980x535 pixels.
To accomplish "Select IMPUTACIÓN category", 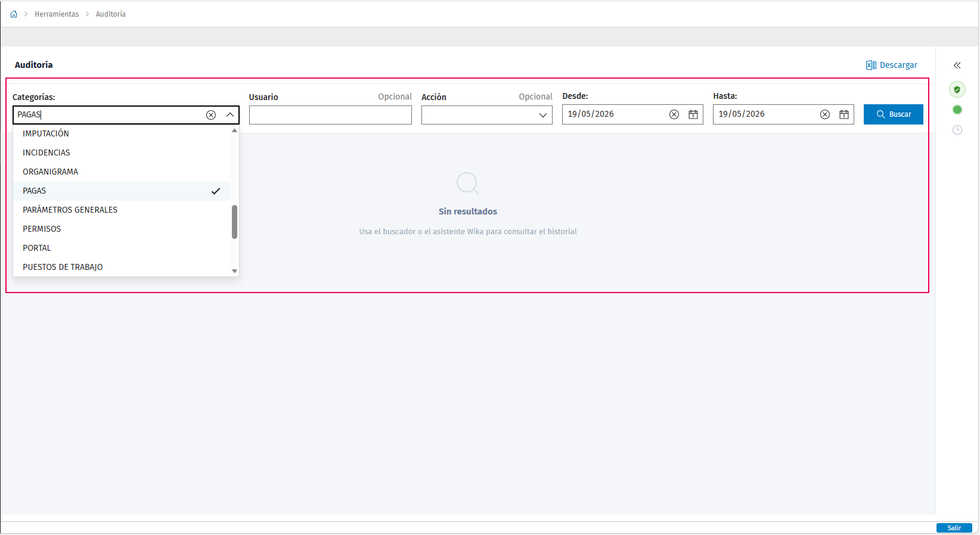I will click(x=122, y=133).
